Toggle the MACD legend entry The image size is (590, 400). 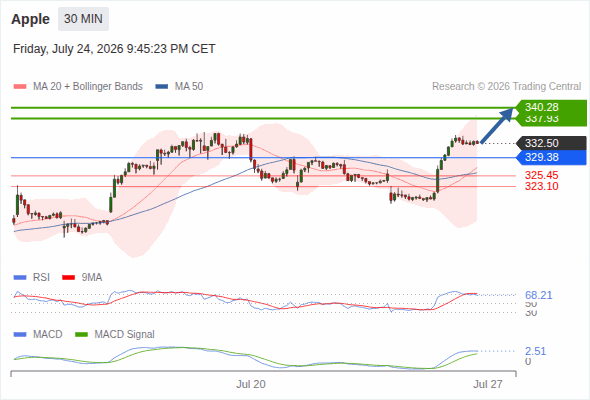pos(38,334)
